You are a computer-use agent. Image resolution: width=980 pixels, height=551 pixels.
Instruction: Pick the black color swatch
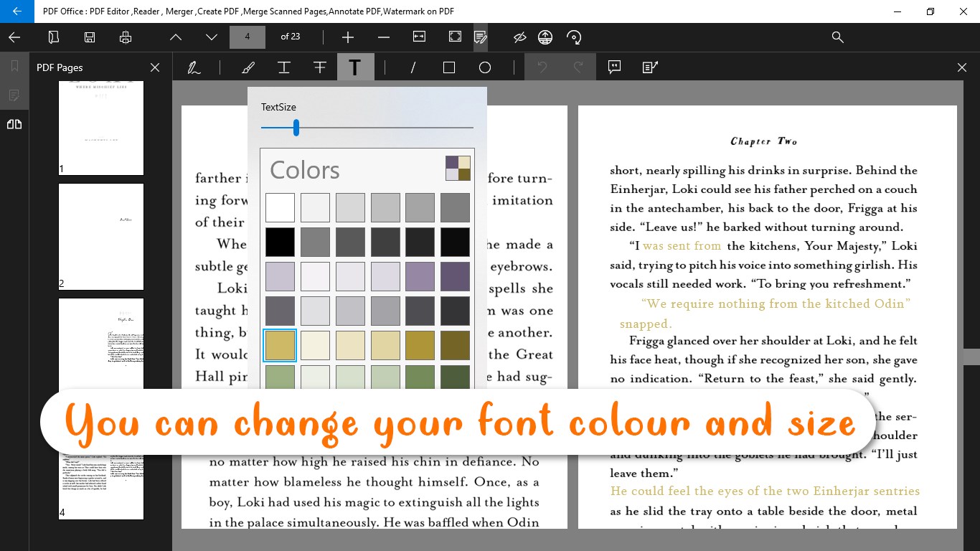(x=280, y=242)
